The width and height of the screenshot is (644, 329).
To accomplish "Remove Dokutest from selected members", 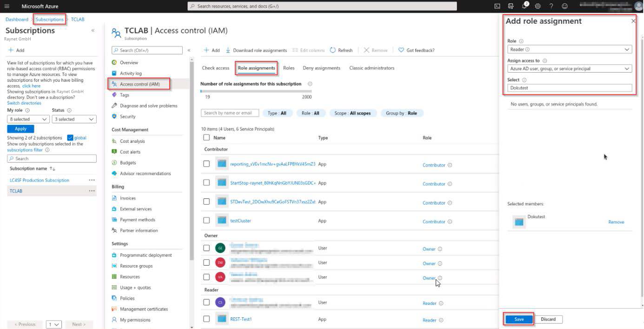I will tap(616, 222).
